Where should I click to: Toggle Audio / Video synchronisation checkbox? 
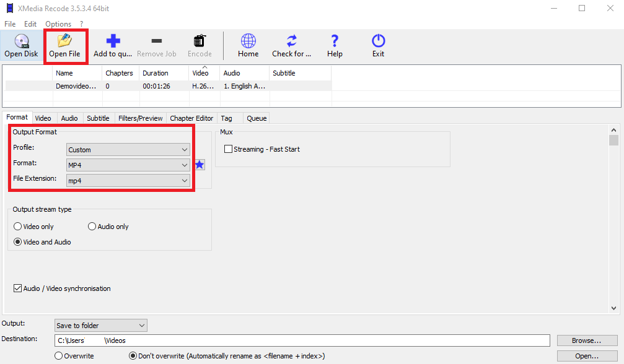(18, 288)
